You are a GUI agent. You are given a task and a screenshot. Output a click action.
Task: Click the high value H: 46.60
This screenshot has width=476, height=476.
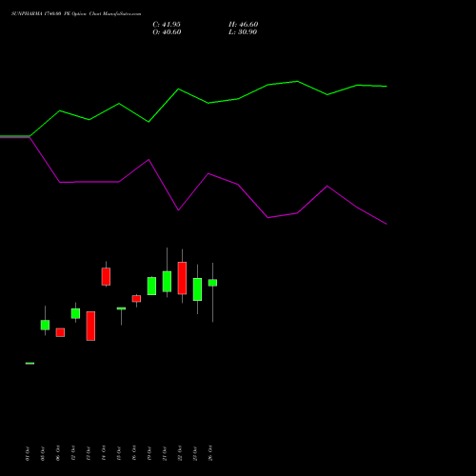click(x=244, y=25)
